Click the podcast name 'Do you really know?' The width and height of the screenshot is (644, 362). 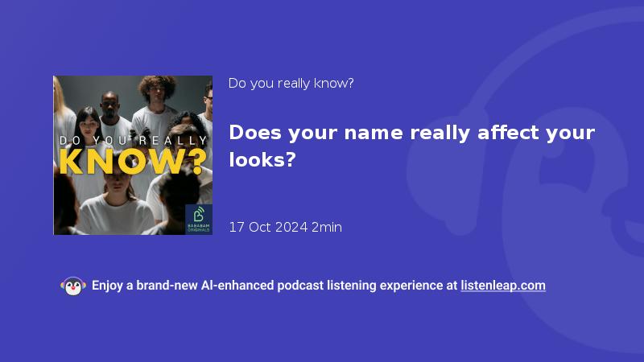pyautogui.click(x=291, y=84)
